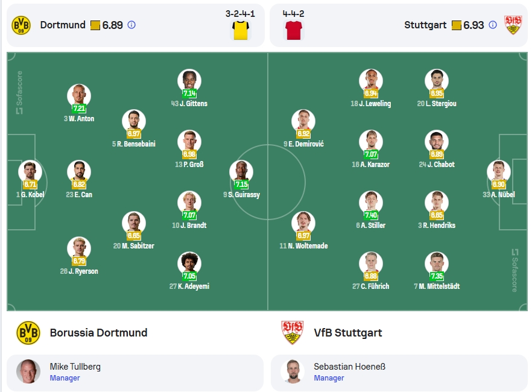Screen dimensions: 532x392
Task: Click Mike Tullberg manager card
Action: 135,372
